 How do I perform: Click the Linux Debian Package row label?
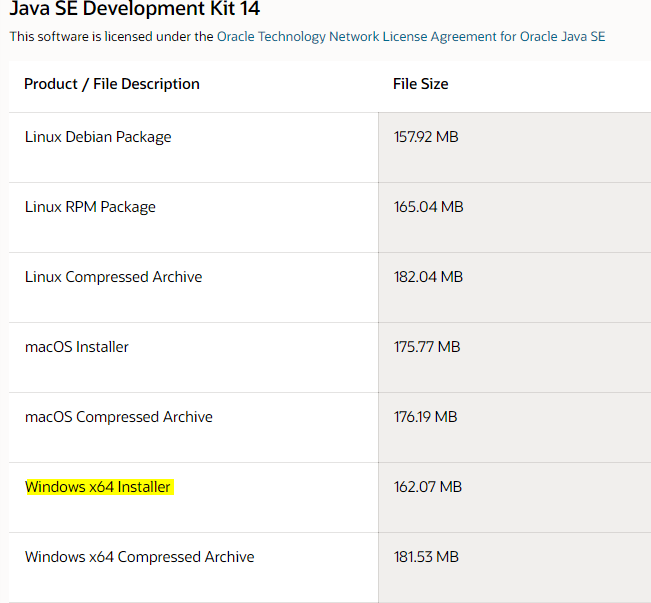(98, 137)
